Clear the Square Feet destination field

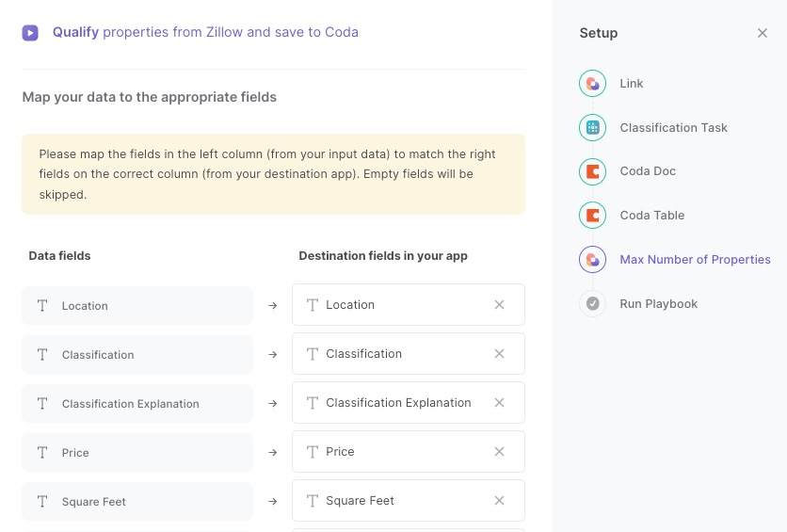pyautogui.click(x=499, y=500)
